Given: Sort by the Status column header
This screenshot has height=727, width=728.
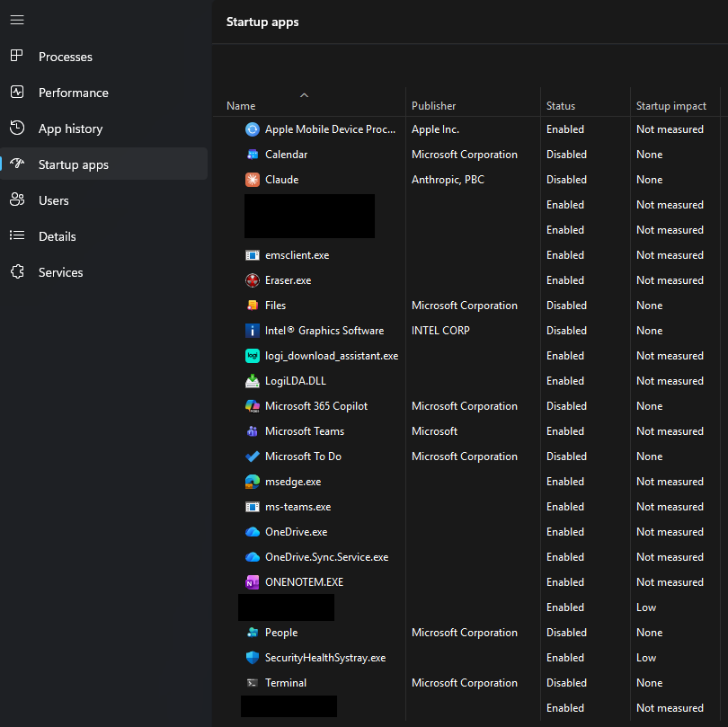Looking at the screenshot, I should [x=561, y=106].
